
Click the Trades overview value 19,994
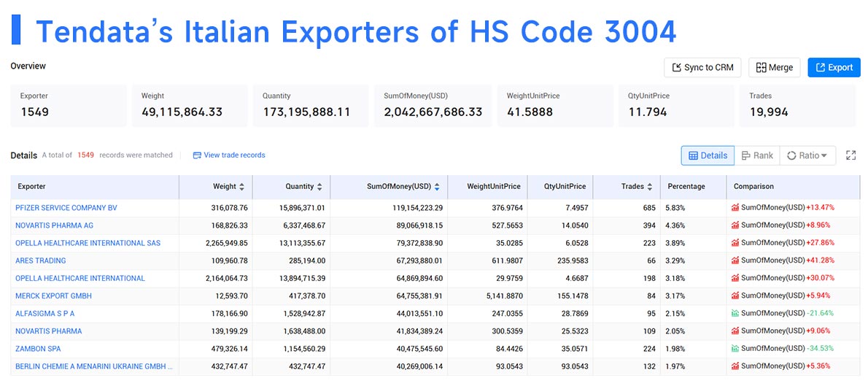coord(769,112)
